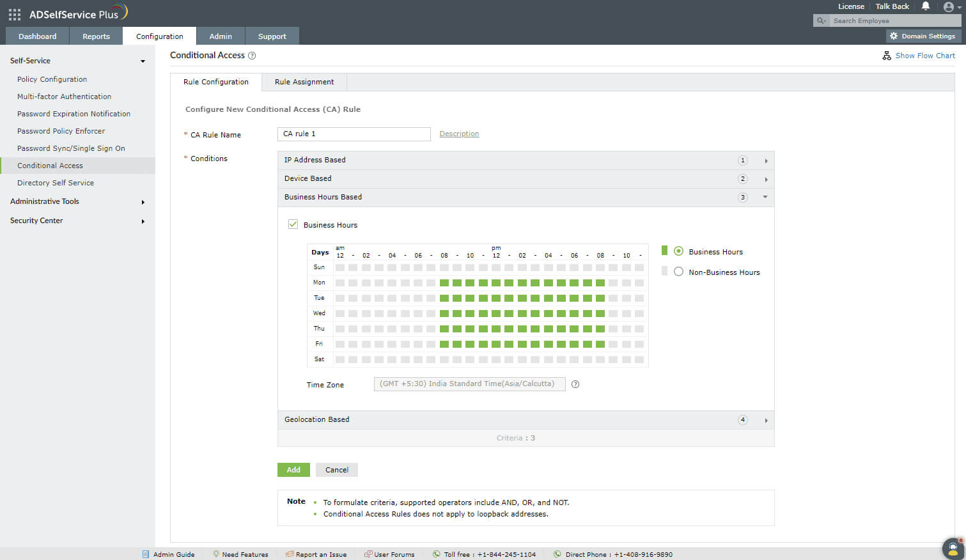Open the Time Zone help icon

click(575, 384)
